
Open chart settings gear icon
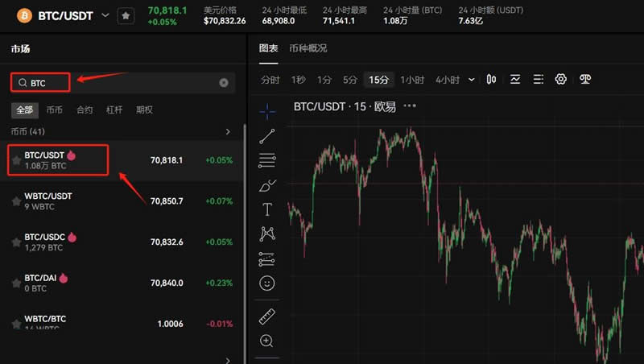point(561,79)
